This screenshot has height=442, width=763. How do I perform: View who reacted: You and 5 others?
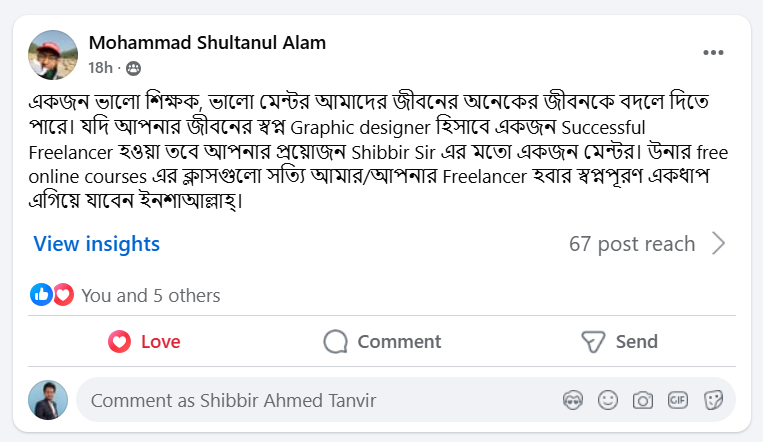pyautogui.click(x=151, y=296)
